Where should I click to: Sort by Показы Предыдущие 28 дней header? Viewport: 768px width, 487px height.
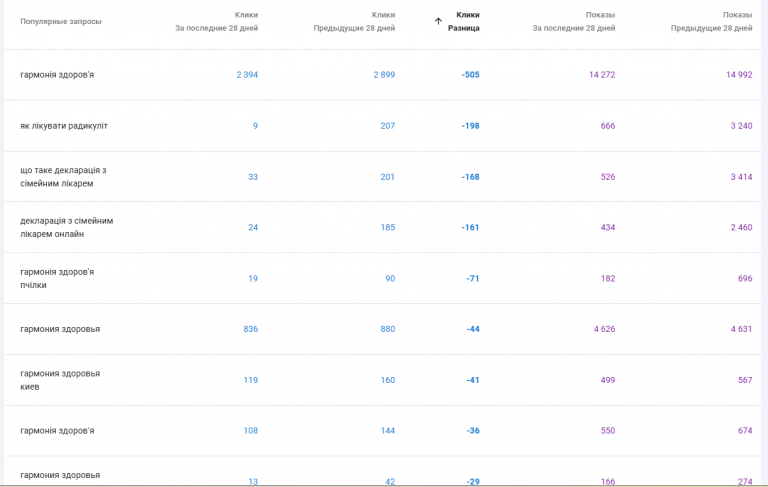click(711, 21)
